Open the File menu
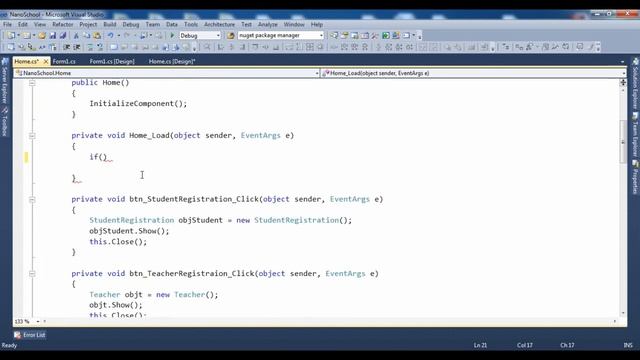The image size is (640, 360). click(7, 24)
